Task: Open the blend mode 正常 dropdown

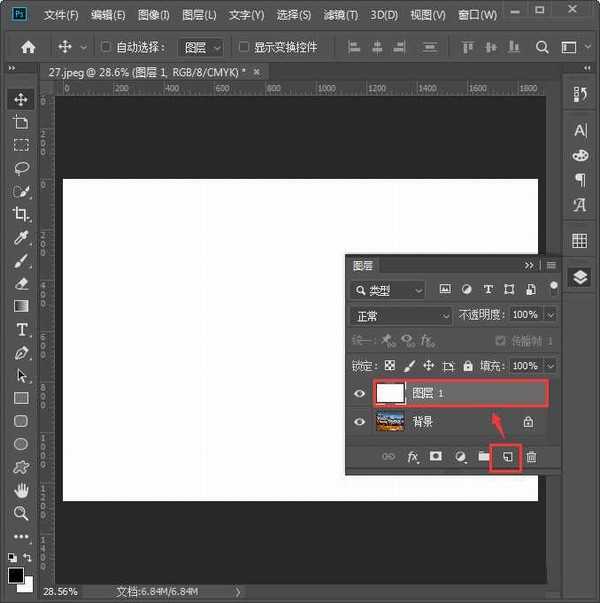Action: [x=402, y=315]
